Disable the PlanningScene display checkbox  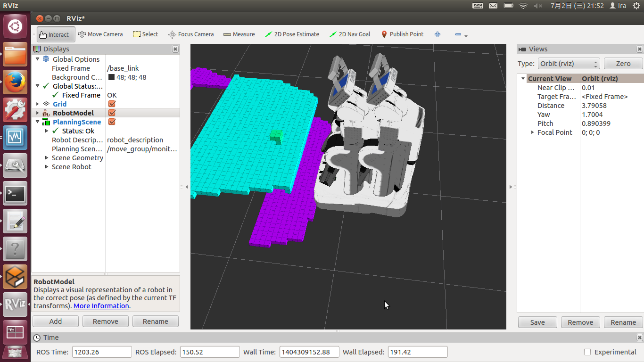(x=112, y=122)
